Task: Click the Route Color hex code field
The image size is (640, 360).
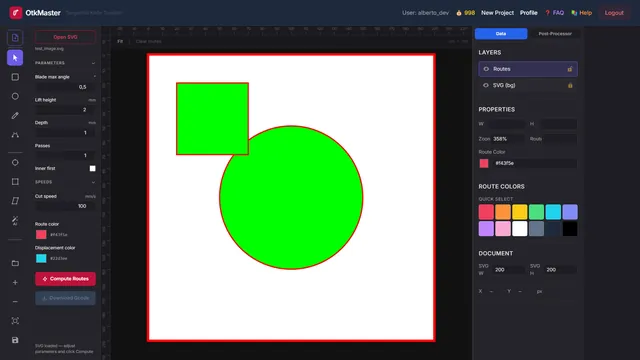Action: [x=534, y=163]
